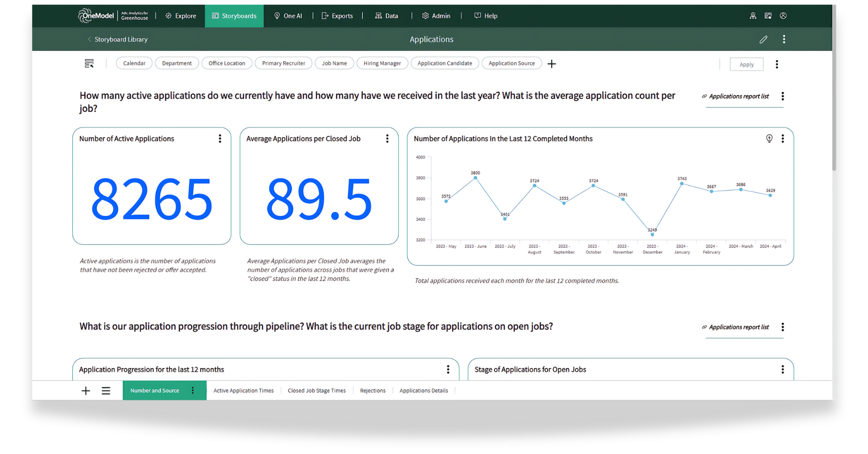Open options menu for Number of Active Applications
The image size is (868, 454).
click(220, 139)
